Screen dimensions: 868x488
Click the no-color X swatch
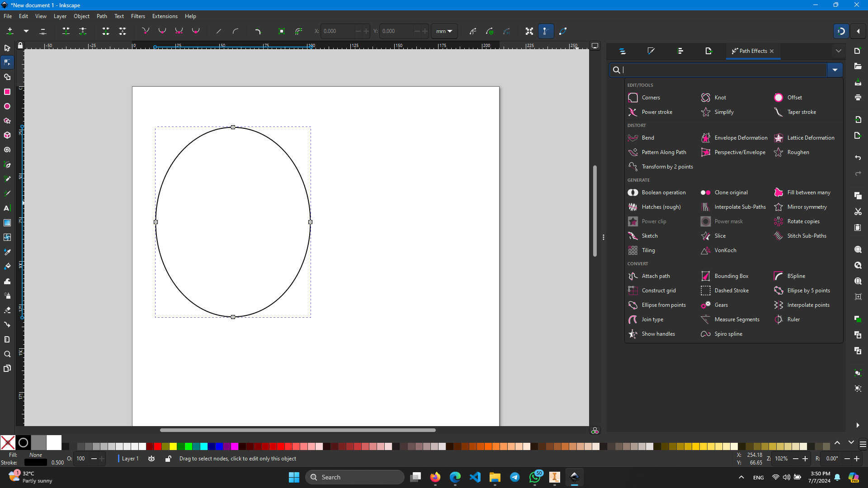(x=8, y=443)
